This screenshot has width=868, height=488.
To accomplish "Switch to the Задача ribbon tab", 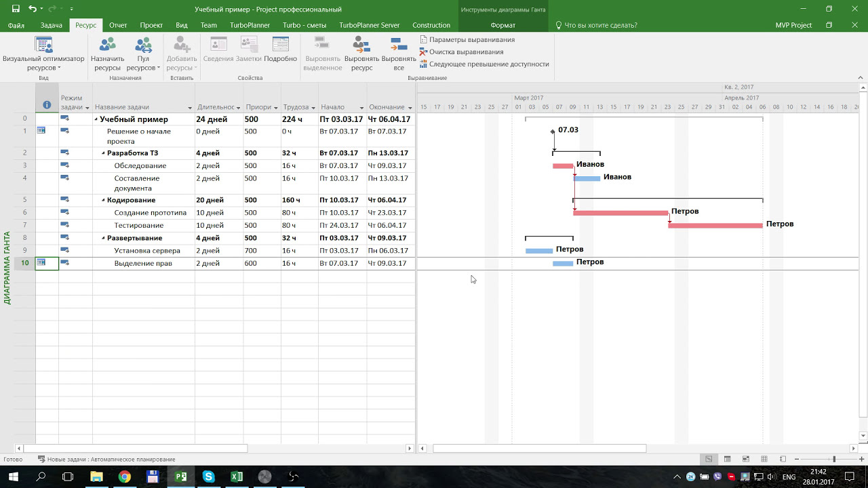I will point(51,25).
